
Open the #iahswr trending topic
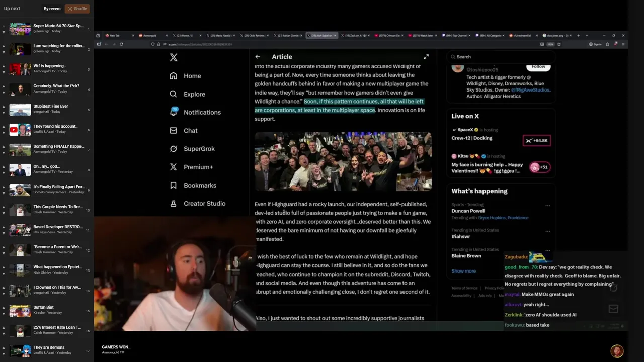click(461, 237)
